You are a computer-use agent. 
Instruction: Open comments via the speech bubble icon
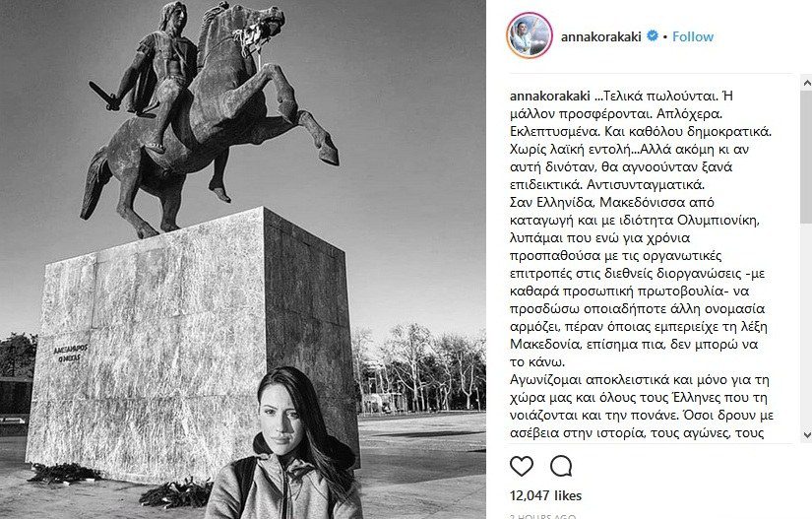pos(561,466)
